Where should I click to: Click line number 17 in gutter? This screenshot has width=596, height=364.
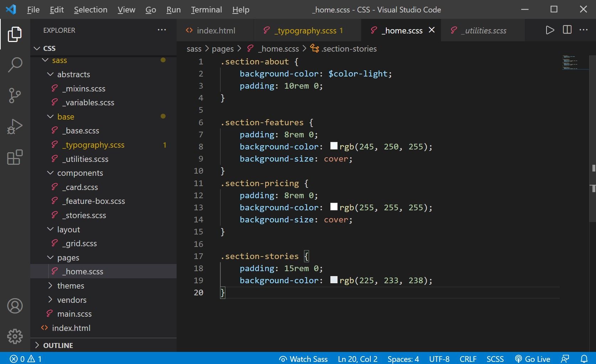click(198, 256)
